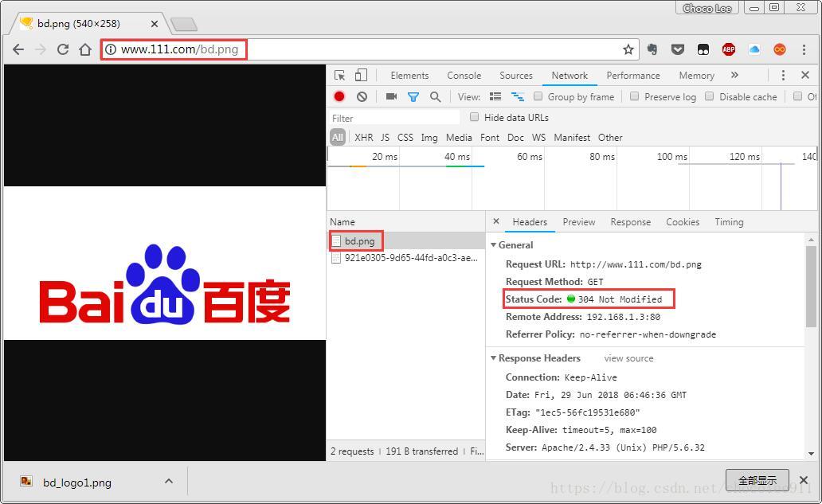Filter requests by JS
The image size is (822, 504).
(385, 137)
